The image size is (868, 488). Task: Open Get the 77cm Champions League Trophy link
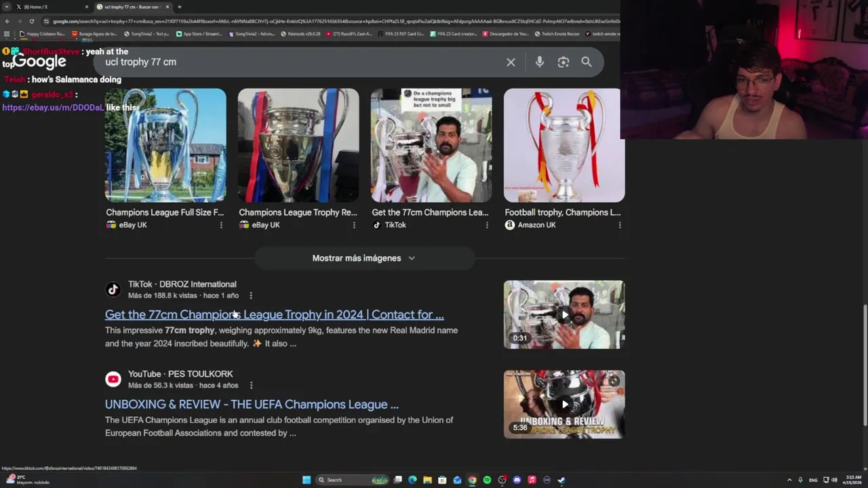point(275,314)
